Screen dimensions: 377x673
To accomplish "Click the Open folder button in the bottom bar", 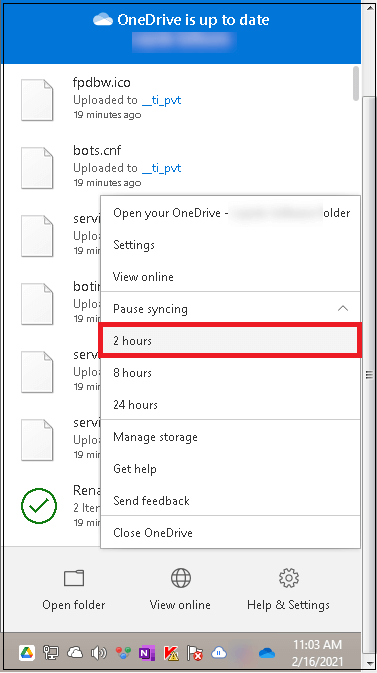I will [74, 590].
